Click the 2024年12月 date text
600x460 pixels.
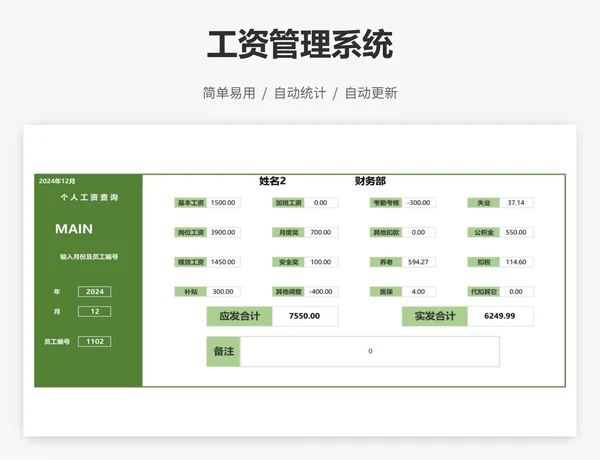coord(57,181)
